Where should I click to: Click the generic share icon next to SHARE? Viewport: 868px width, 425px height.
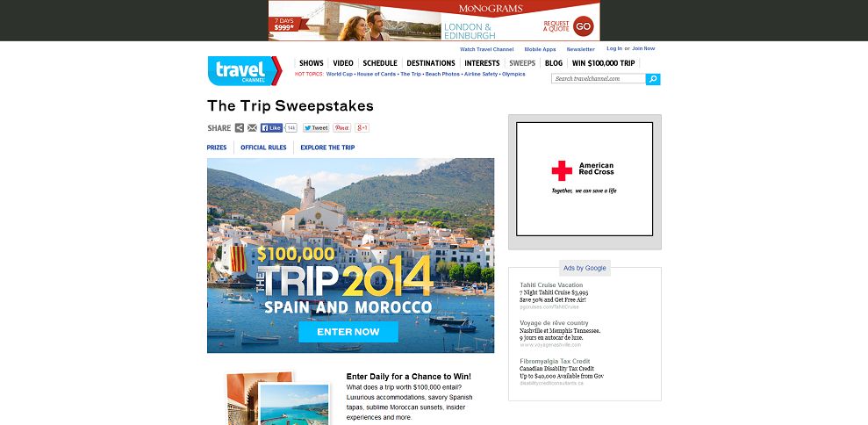click(x=239, y=128)
